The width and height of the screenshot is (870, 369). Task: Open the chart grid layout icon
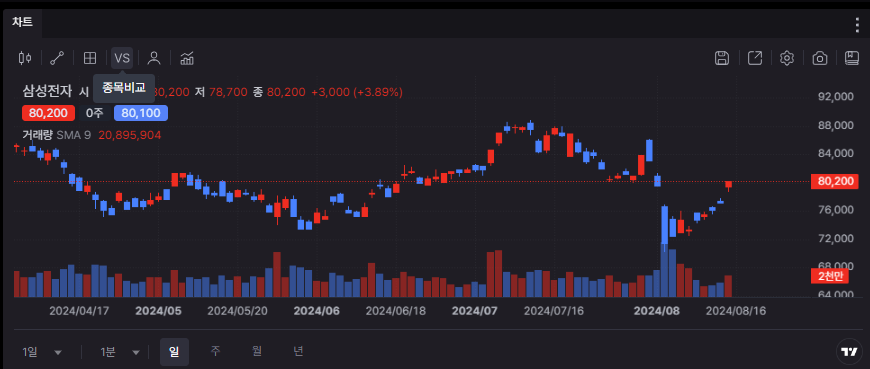[90, 58]
